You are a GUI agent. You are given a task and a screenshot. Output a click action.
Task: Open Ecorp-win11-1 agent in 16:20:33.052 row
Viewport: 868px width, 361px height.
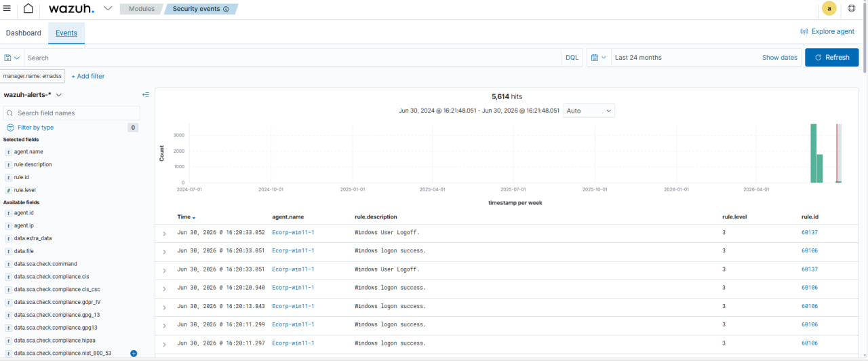[x=293, y=232]
